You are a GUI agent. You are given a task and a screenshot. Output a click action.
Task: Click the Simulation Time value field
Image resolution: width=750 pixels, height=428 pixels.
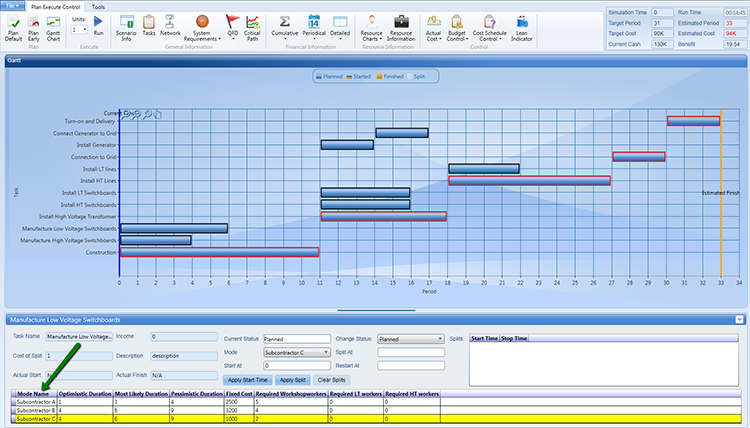point(662,12)
